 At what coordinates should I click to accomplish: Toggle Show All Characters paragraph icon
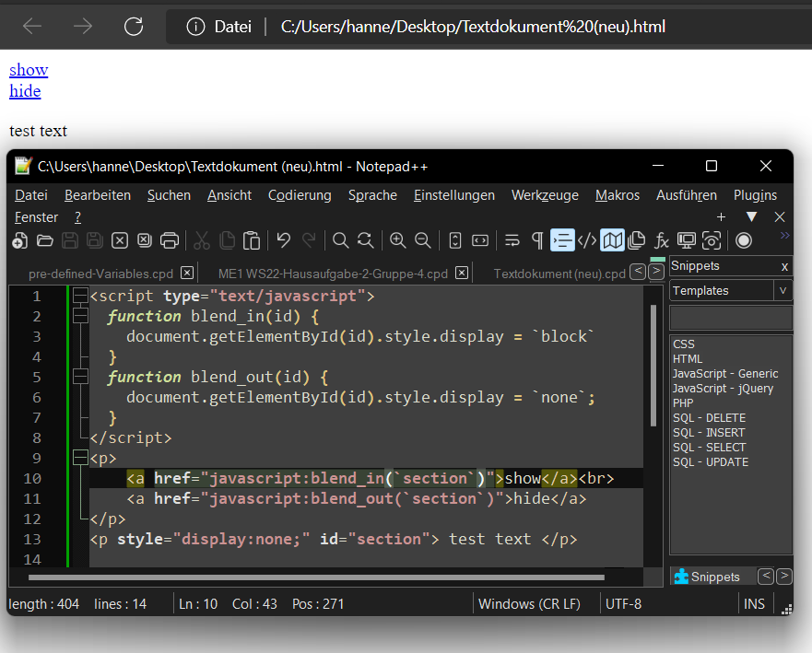pyautogui.click(x=535, y=240)
